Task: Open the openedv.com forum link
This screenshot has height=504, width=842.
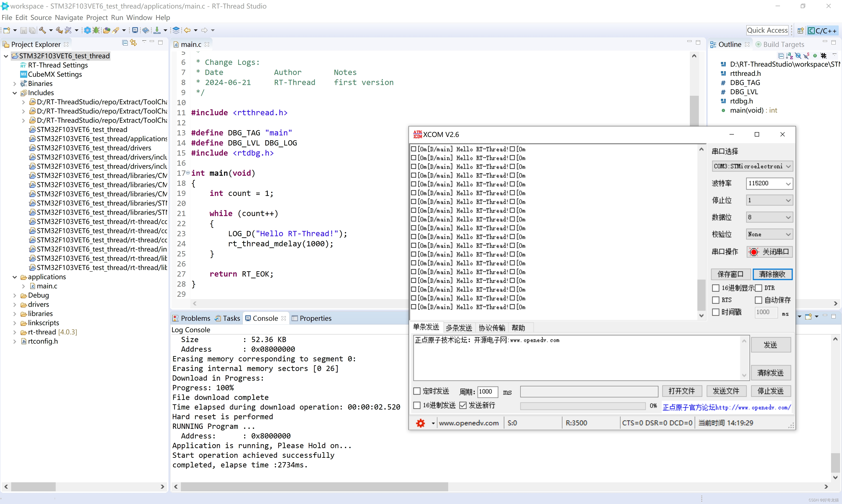Action: [x=727, y=408]
